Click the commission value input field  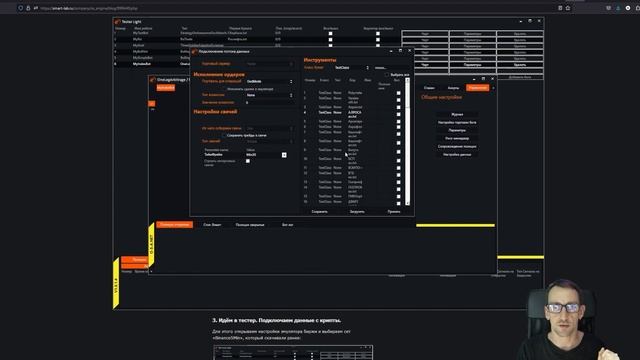point(269,102)
